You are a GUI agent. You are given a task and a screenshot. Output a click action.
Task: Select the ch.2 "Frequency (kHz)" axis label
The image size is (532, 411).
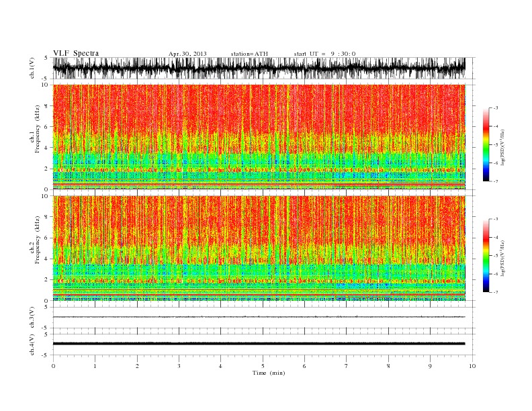pos(37,240)
